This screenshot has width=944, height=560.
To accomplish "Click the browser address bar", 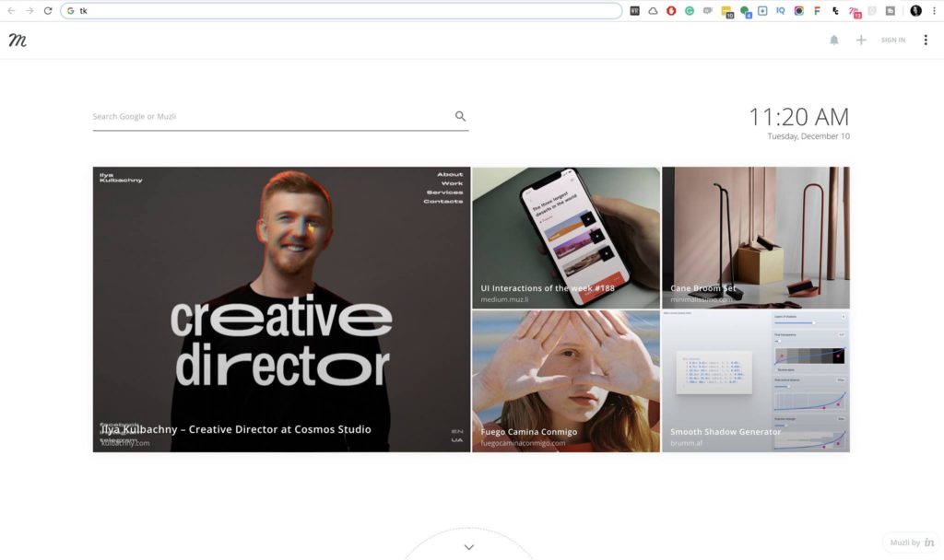I will pos(341,11).
